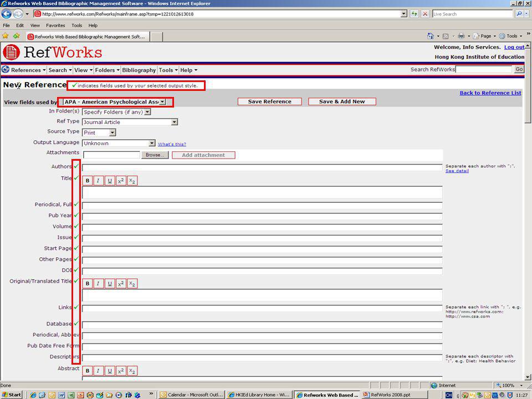Follow the Back to Reference List link
532x399 pixels.
click(x=490, y=93)
